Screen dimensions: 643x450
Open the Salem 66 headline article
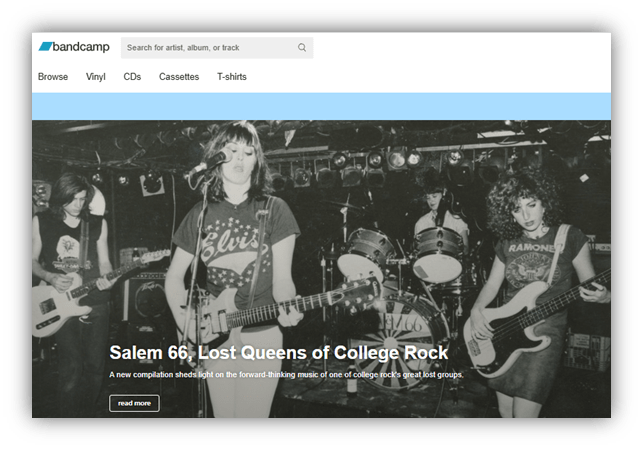(x=278, y=352)
